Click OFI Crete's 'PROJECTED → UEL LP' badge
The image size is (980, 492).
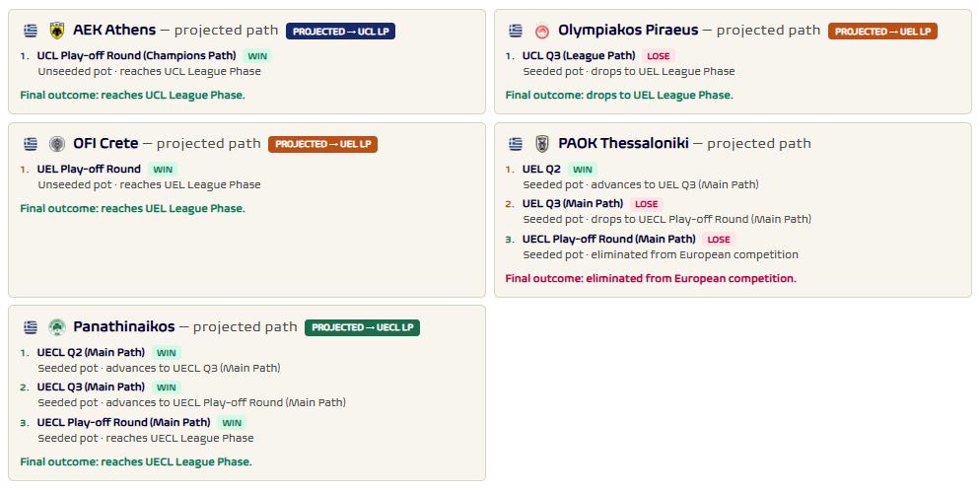pyautogui.click(x=322, y=144)
